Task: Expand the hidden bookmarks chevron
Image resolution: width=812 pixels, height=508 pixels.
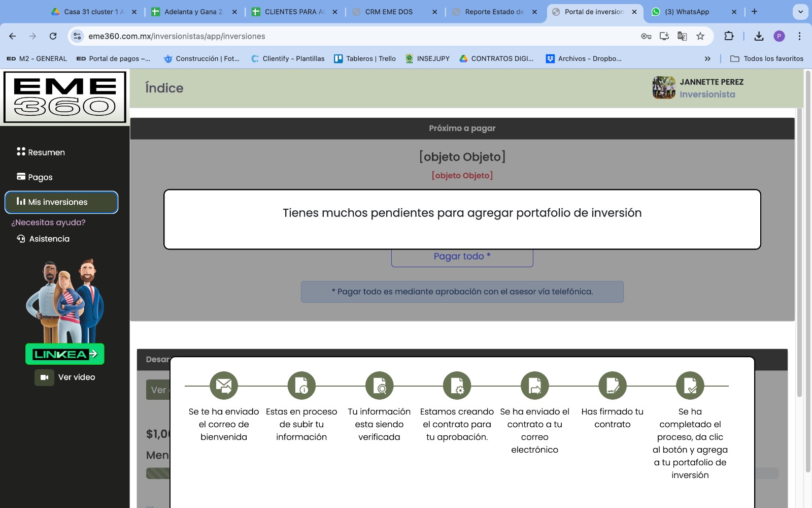Action: click(707, 59)
